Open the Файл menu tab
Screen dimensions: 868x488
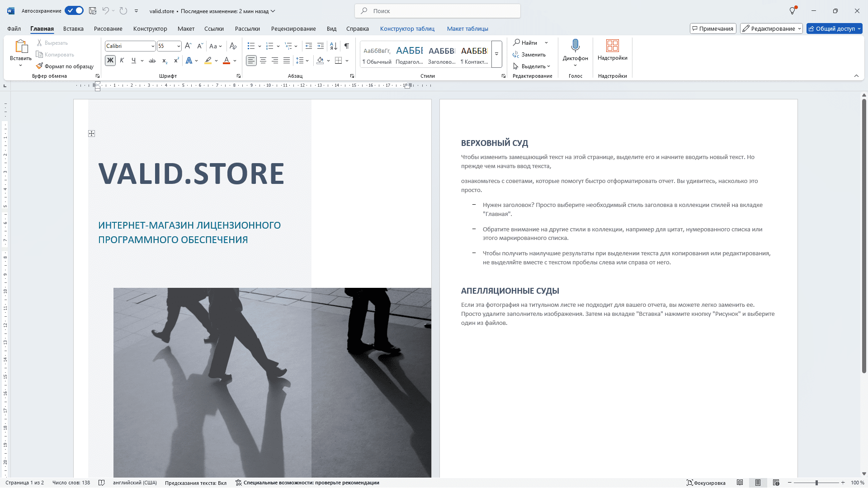14,28
